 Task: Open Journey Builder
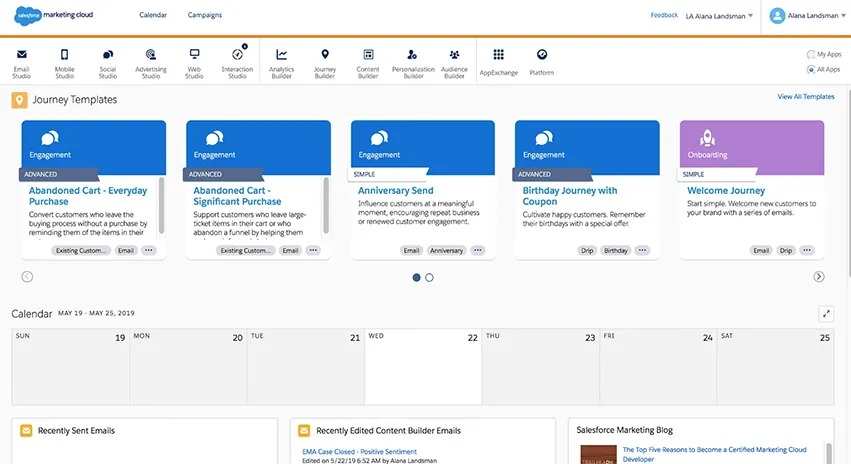[x=325, y=63]
